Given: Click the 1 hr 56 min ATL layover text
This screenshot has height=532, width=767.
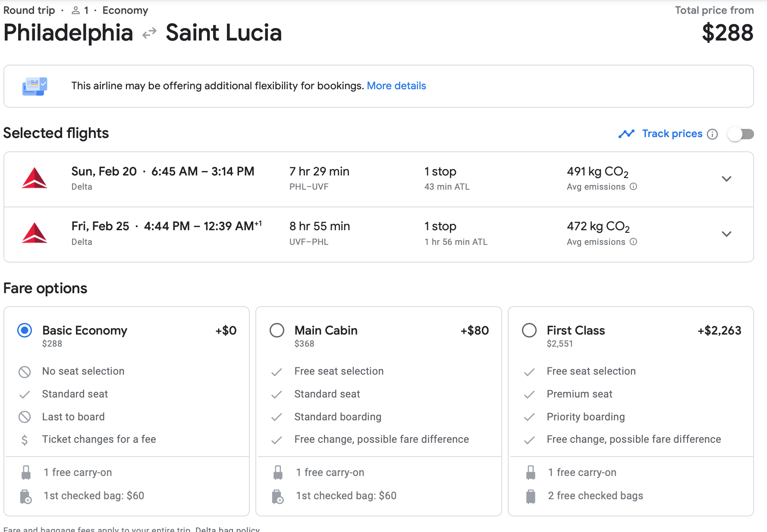Looking at the screenshot, I should pos(456,242).
